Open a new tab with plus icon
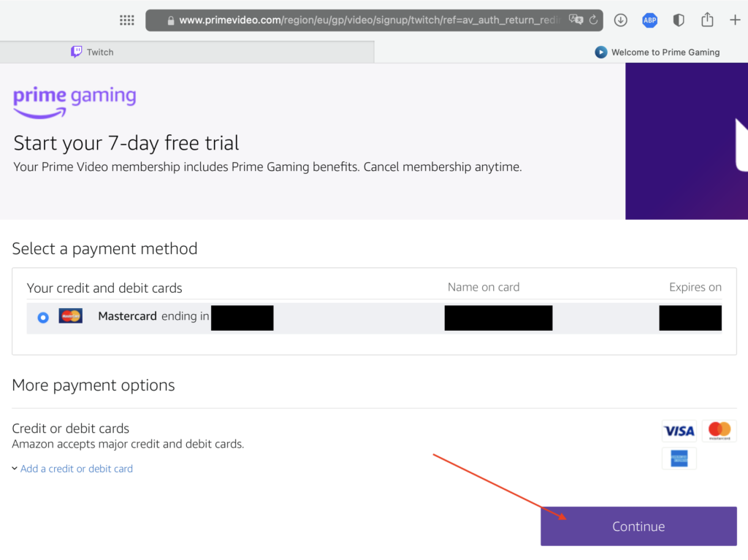This screenshot has width=748, height=560. [x=735, y=20]
